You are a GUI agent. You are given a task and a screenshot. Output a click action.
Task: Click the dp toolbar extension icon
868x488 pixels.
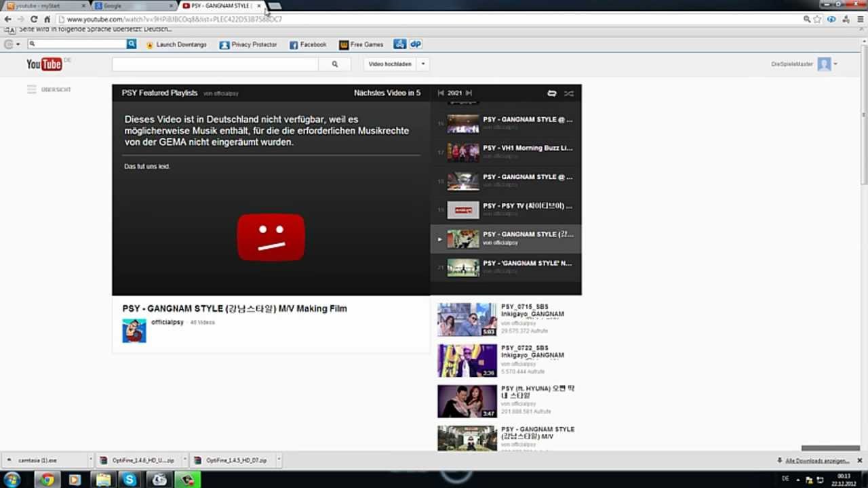[416, 44]
